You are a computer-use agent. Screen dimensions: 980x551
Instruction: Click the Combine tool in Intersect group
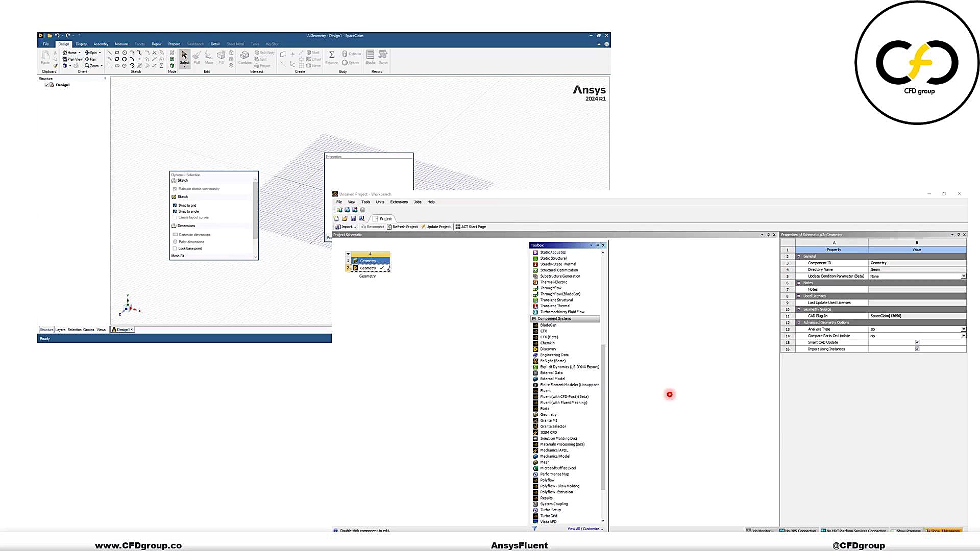(x=245, y=57)
